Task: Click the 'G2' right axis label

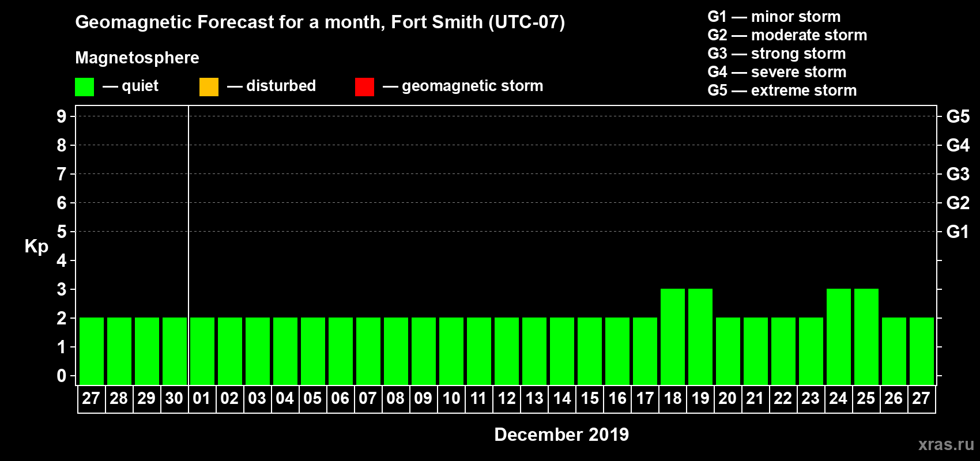Action: click(x=958, y=203)
